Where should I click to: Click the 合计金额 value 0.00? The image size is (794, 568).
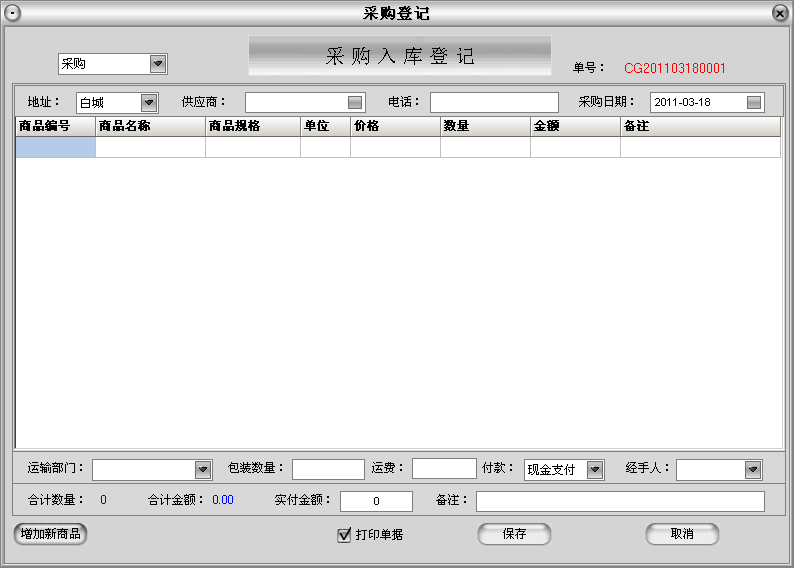(223, 500)
